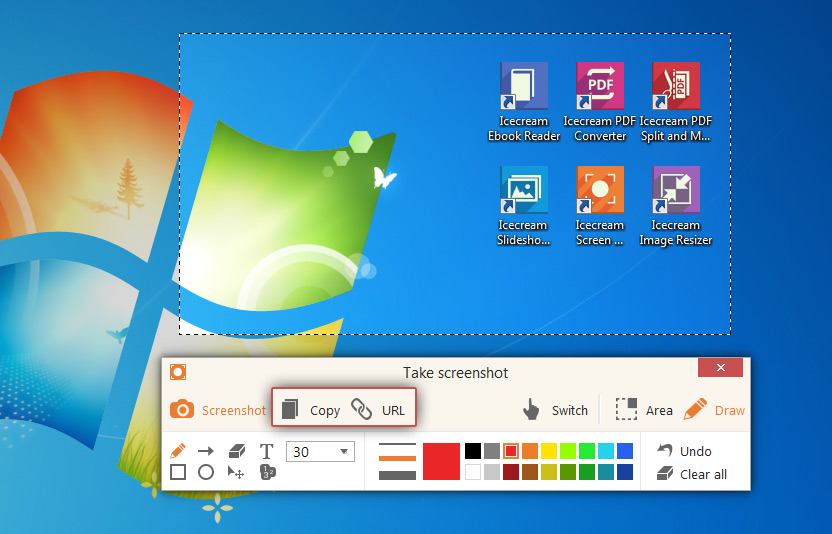The height and width of the screenshot is (534, 832).
Task: Copy the screenshot to clipboard
Action: coord(311,410)
